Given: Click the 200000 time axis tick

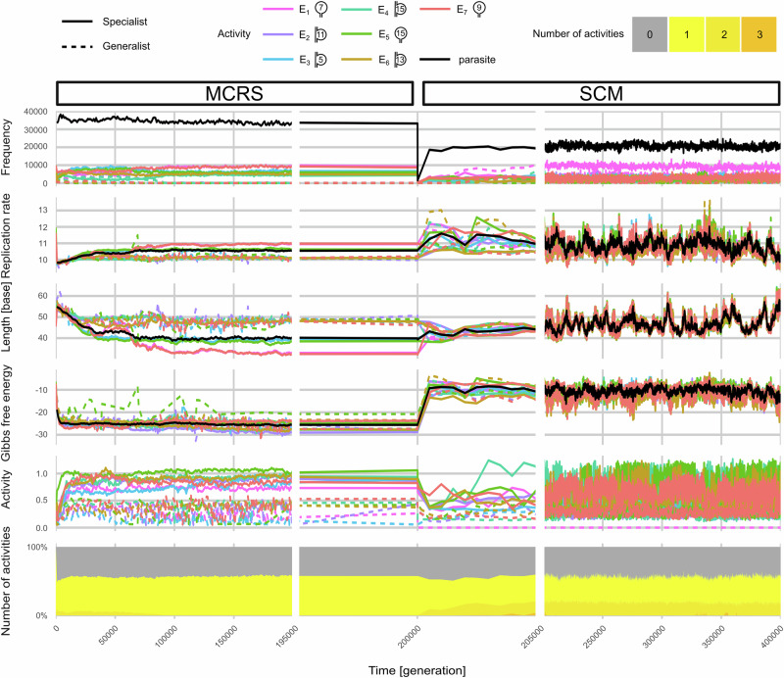Looking at the screenshot, I should (x=409, y=637).
